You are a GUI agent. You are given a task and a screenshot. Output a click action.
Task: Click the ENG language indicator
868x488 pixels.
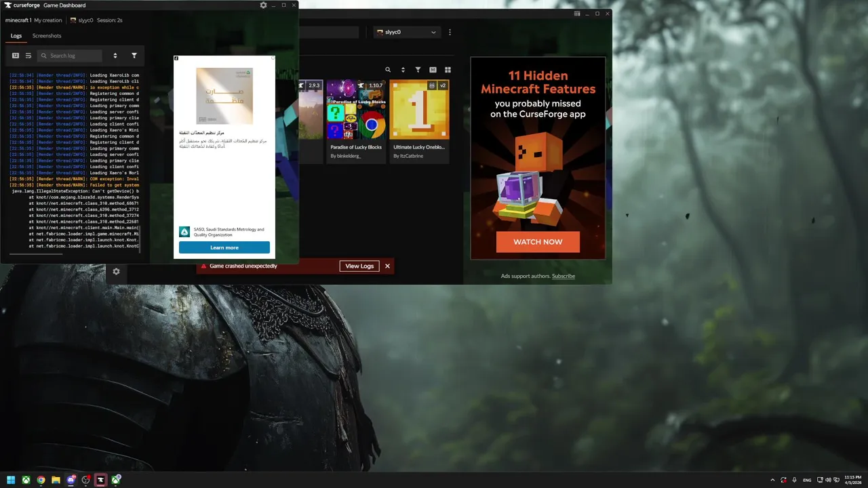[x=808, y=480]
